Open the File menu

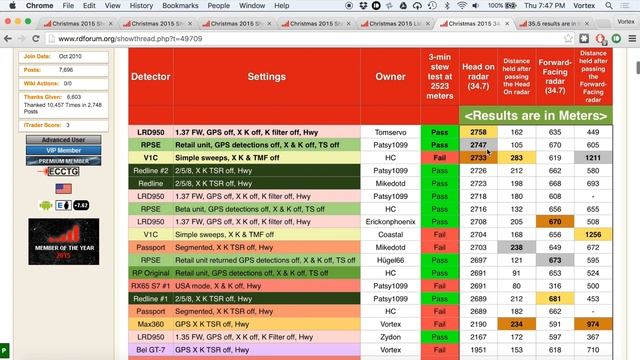click(x=68, y=6)
